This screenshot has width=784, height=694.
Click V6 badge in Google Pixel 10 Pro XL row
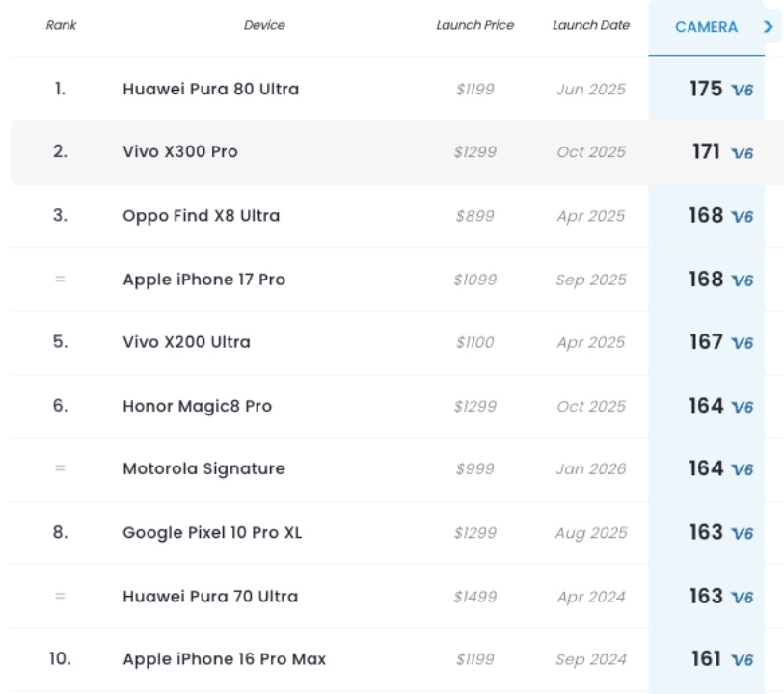coord(743,533)
